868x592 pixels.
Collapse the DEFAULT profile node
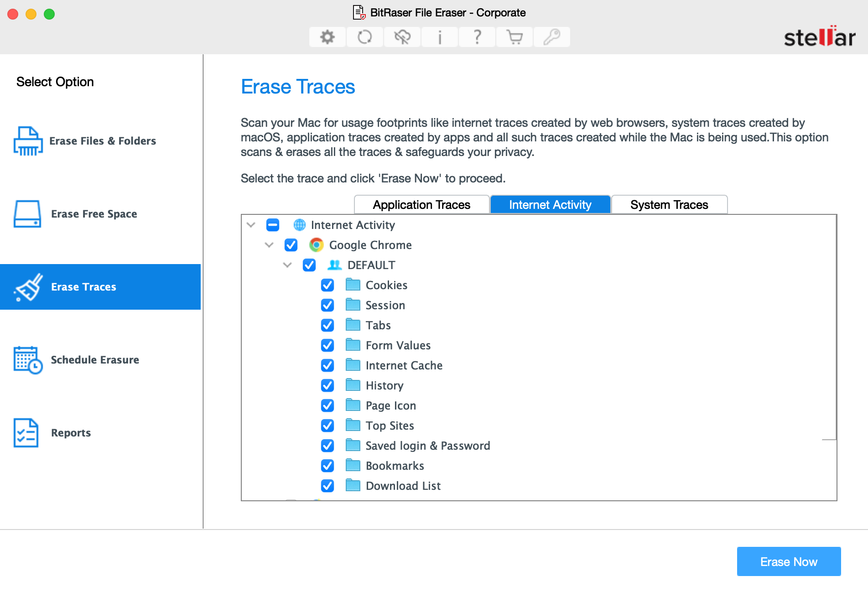point(287,265)
